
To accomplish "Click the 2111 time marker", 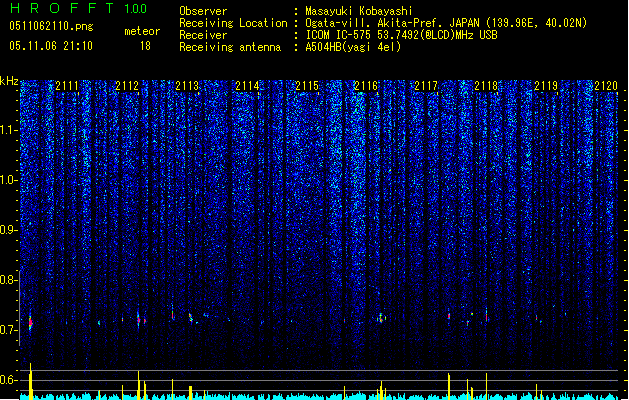I will [67, 86].
